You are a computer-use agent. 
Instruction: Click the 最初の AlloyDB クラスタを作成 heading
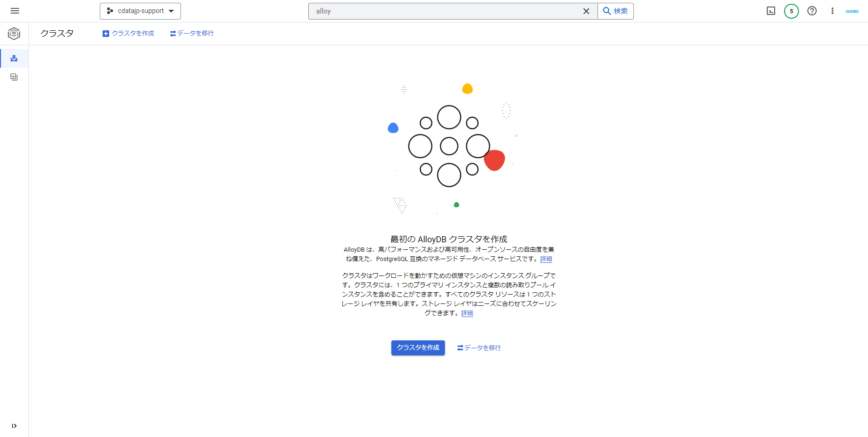coord(449,239)
